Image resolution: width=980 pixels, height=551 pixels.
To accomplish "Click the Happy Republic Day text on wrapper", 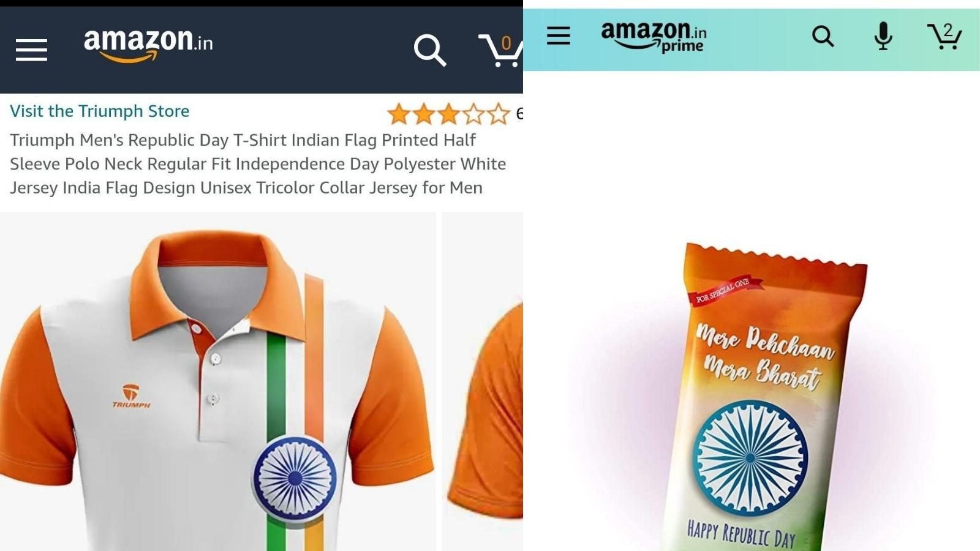I will tap(741, 534).
